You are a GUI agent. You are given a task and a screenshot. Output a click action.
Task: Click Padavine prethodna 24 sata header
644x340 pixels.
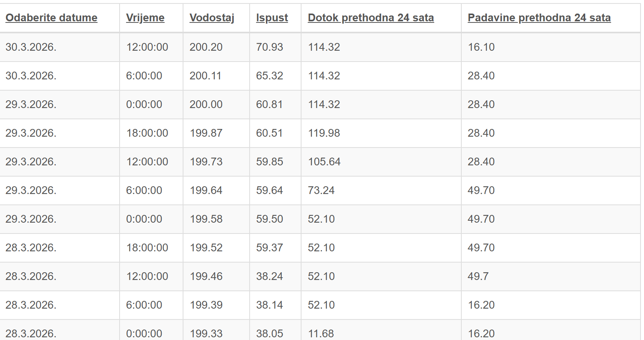(539, 18)
